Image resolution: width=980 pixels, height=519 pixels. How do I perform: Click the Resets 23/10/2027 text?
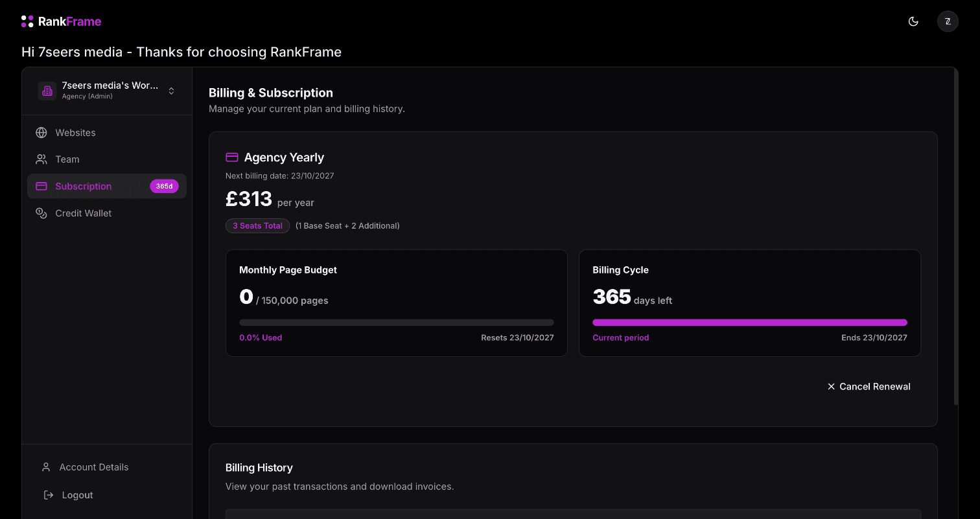(517, 338)
